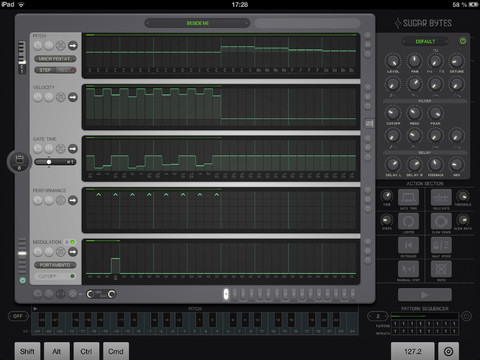Viewport: 480px width, 360px height.
Task: Tap the green circular icon at sidebar bottom
Action: [x=22, y=281]
